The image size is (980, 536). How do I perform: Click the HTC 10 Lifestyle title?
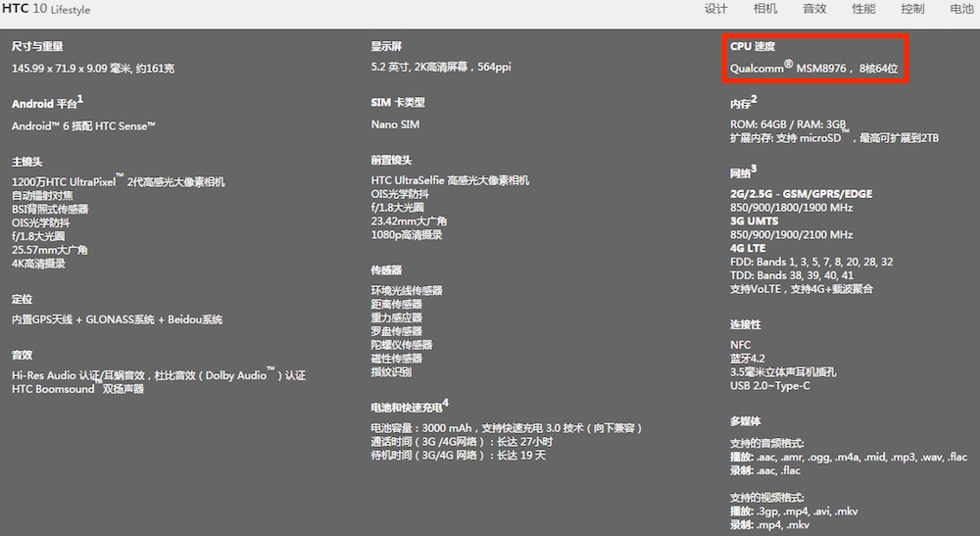tap(46, 9)
